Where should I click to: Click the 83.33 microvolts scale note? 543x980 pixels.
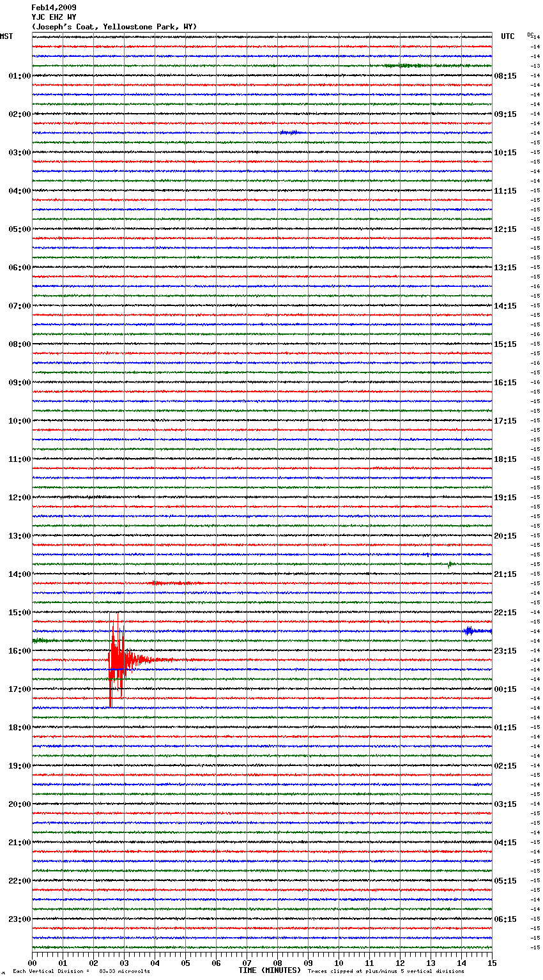tap(125, 971)
